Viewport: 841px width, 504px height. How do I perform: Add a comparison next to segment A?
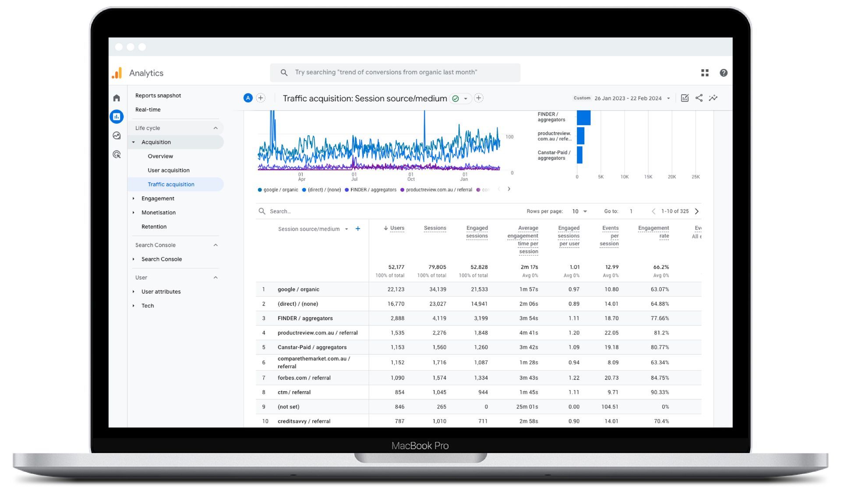tap(261, 98)
